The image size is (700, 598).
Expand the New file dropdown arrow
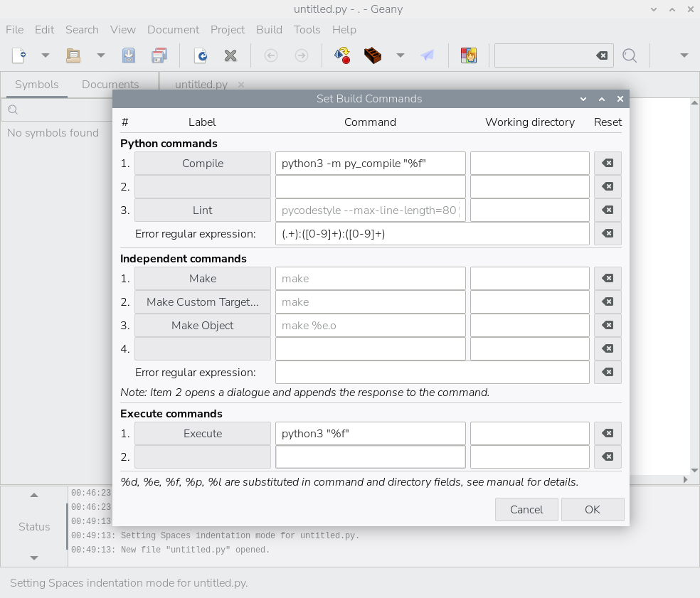[45, 55]
